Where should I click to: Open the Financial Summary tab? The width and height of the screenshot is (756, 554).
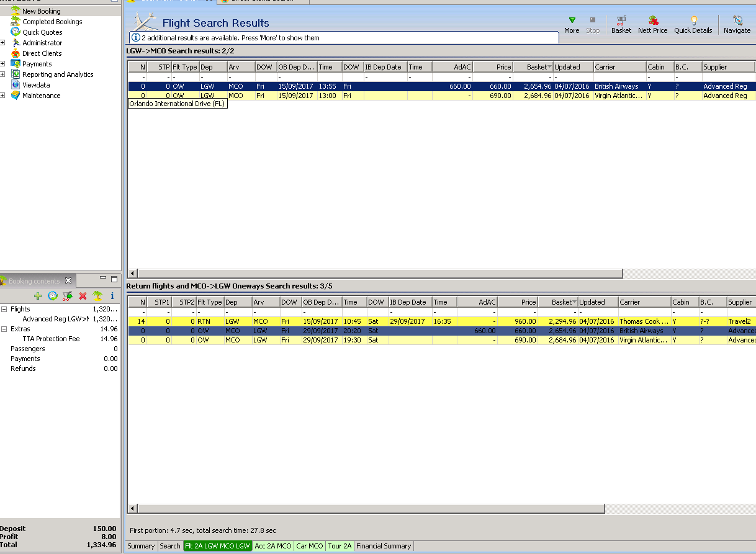click(x=384, y=546)
